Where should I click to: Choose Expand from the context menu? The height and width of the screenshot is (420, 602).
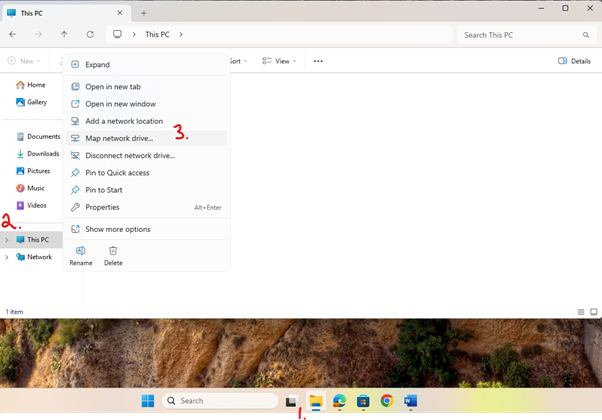tap(146, 64)
